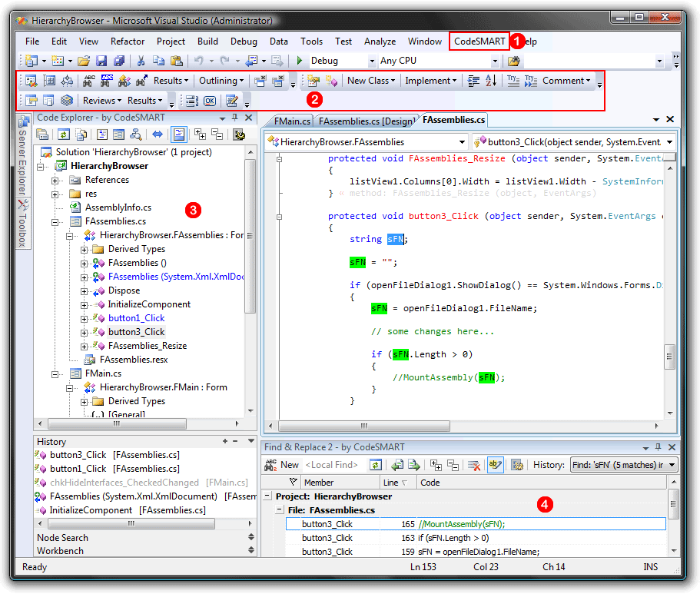Image resolution: width=700 pixels, height=594 pixels.
Task: Click the stacked layers icon beside Reviews
Action: (67, 101)
